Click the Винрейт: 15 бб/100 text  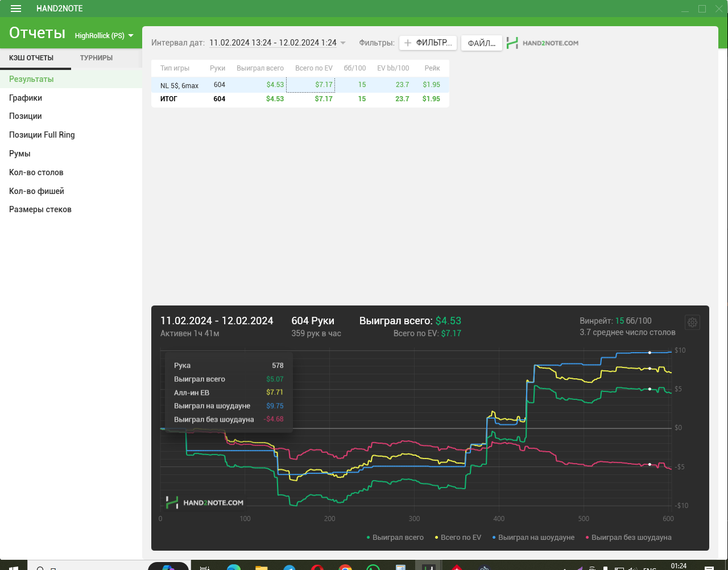(x=615, y=321)
